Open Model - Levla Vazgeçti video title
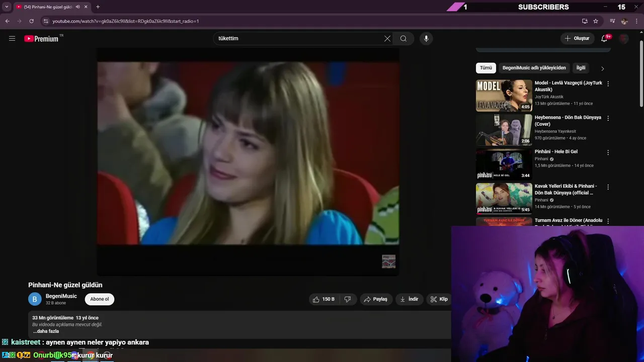The image size is (644, 362). coord(568,86)
